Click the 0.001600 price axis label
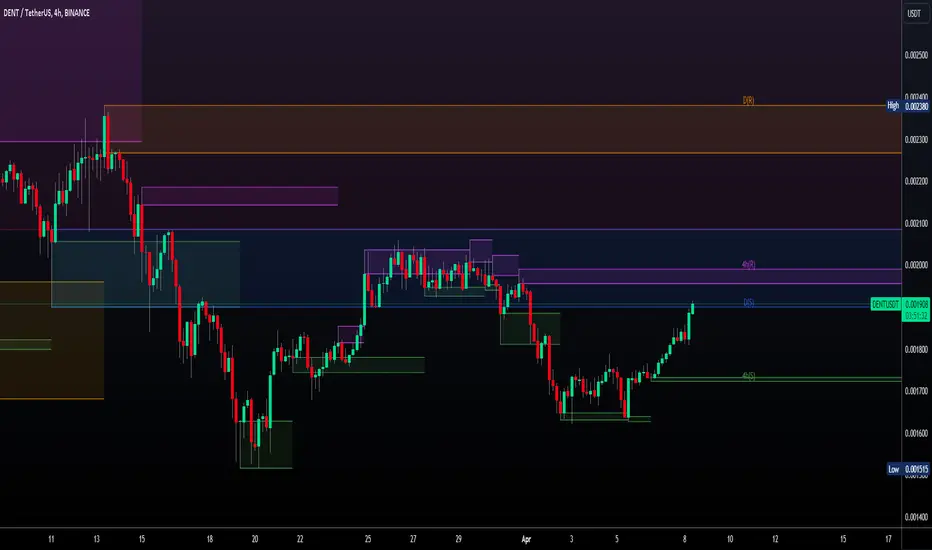The image size is (932, 550). tap(916, 433)
